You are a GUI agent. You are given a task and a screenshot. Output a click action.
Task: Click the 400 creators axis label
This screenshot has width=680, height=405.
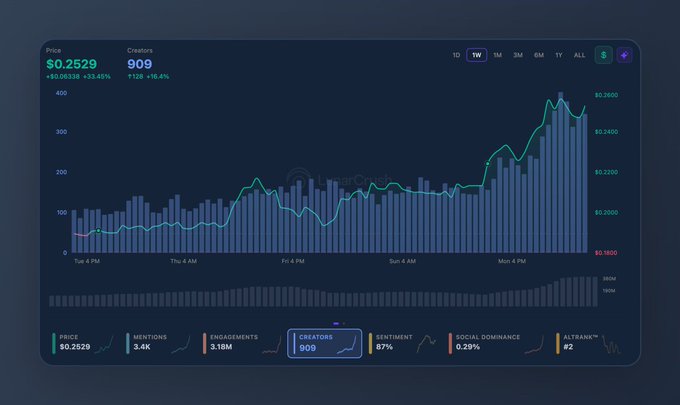pyautogui.click(x=61, y=93)
